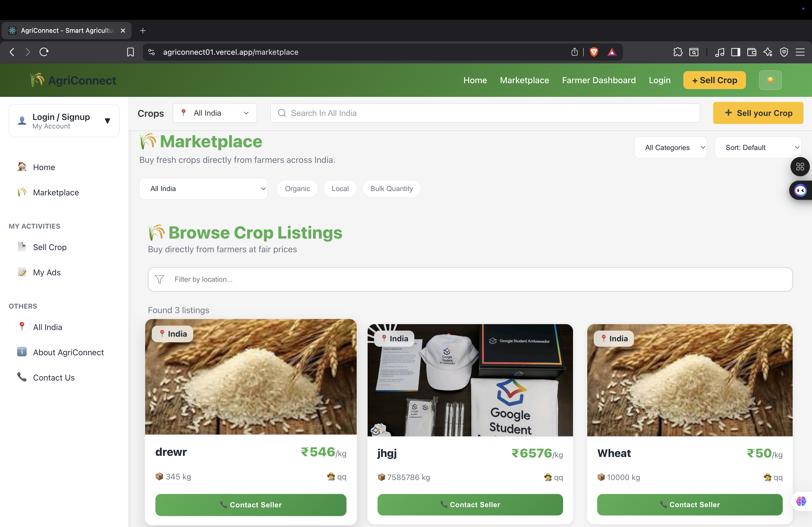The image size is (812, 527).
Task: Click the Contact Us phone icon
Action: 21,377
